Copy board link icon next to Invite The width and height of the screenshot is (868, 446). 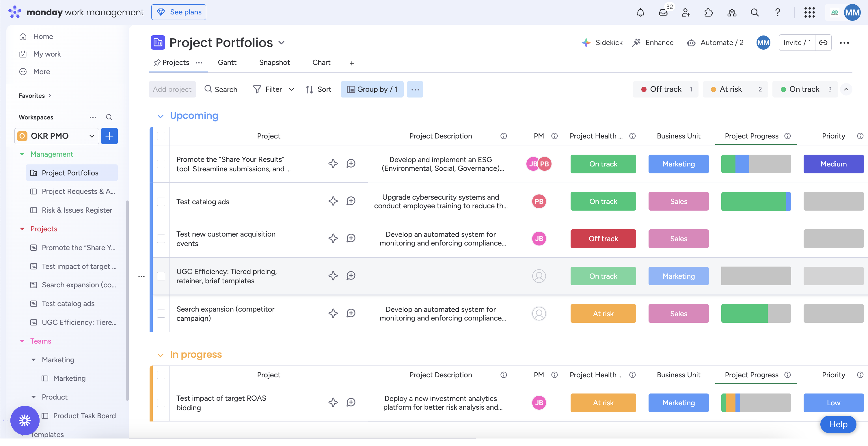[x=823, y=43]
